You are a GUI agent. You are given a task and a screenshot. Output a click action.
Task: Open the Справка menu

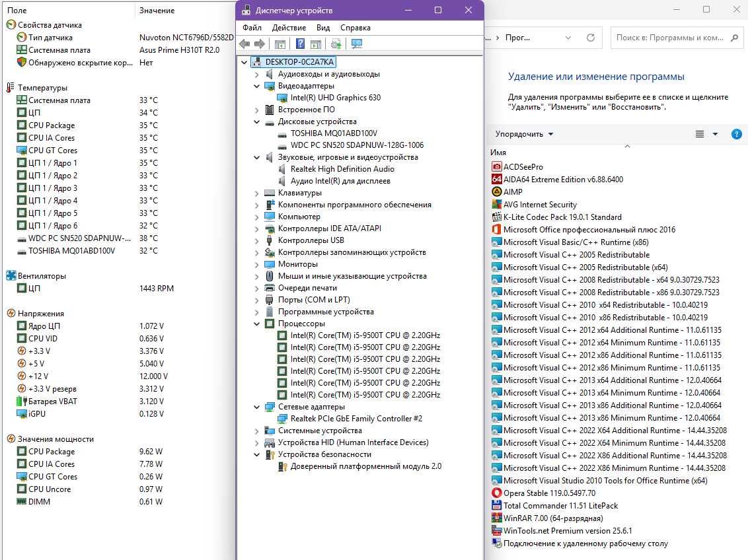tap(355, 28)
